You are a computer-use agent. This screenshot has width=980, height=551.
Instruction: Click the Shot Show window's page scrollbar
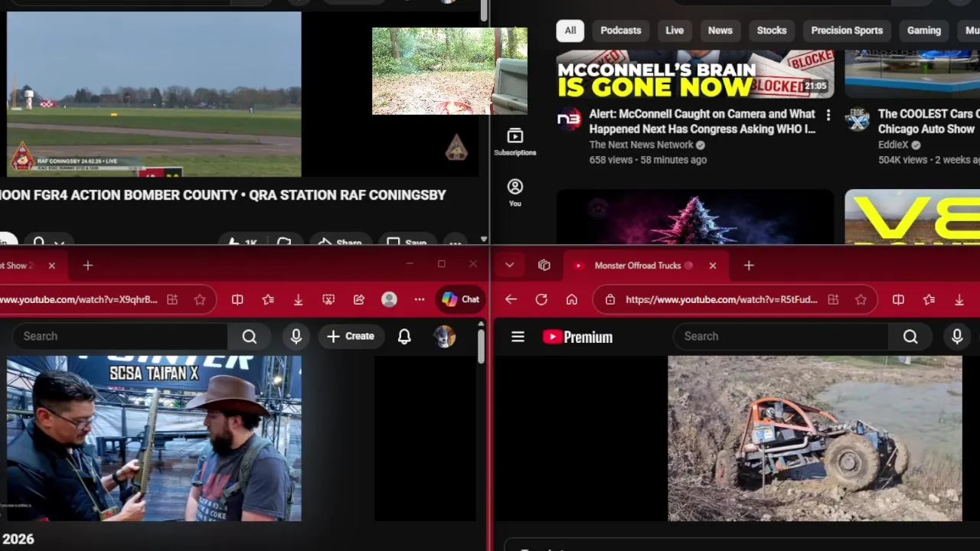[x=481, y=345]
